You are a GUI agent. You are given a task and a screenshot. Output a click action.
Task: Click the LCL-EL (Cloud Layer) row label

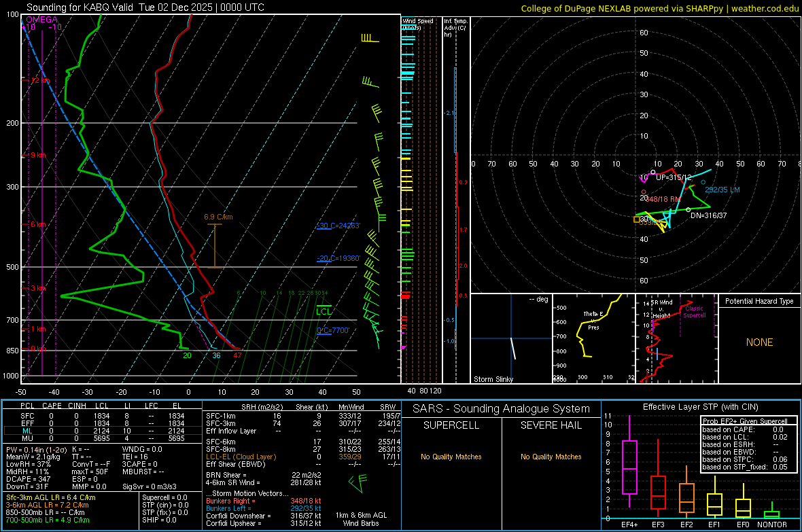click(x=241, y=457)
